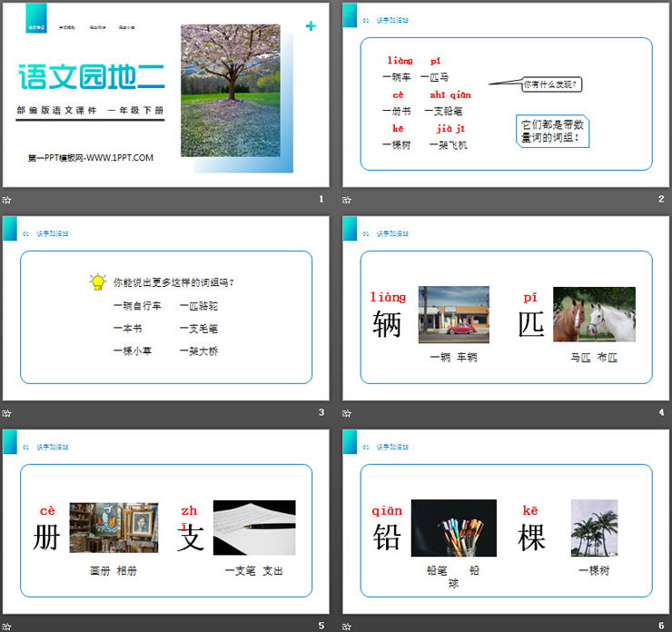Select the cherry blossom tree picture
The height and width of the screenshot is (632, 672).
(230, 90)
